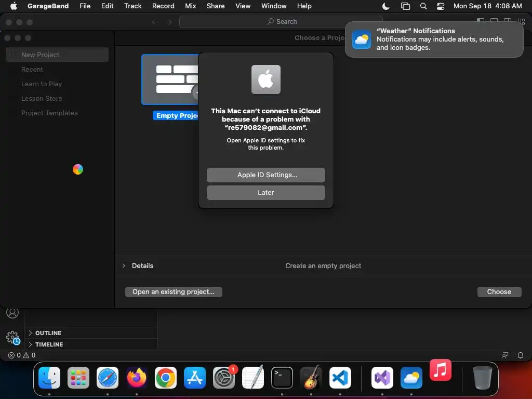The image size is (532, 399).
Task: Open Terminal from the Dock
Action: click(x=282, y=378)
